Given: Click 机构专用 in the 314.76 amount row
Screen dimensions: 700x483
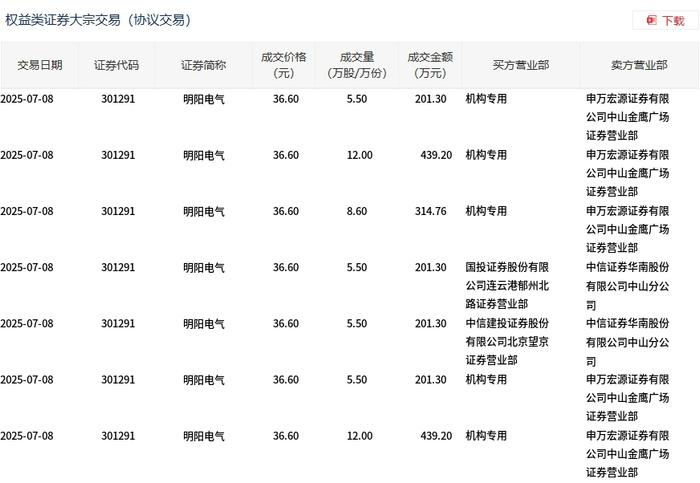Looking at the screenshot, I should [486, 211].
